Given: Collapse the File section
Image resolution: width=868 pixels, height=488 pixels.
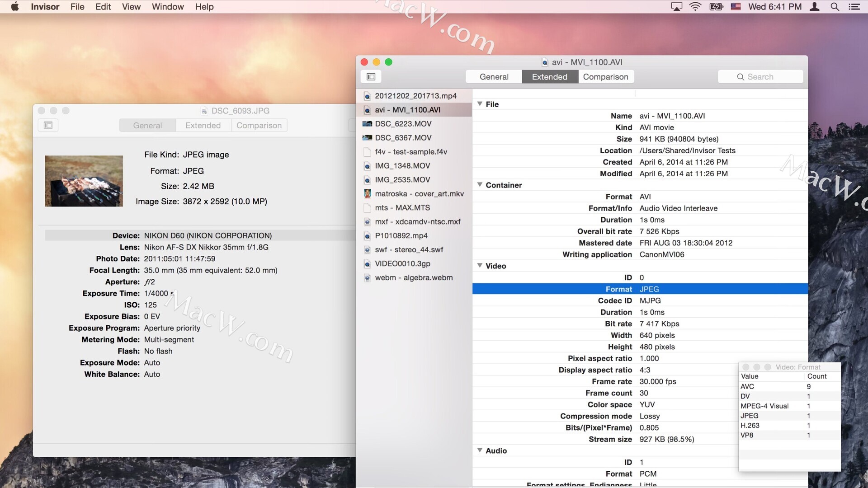Looking at the screenshot, I should (x=480, y=104).
